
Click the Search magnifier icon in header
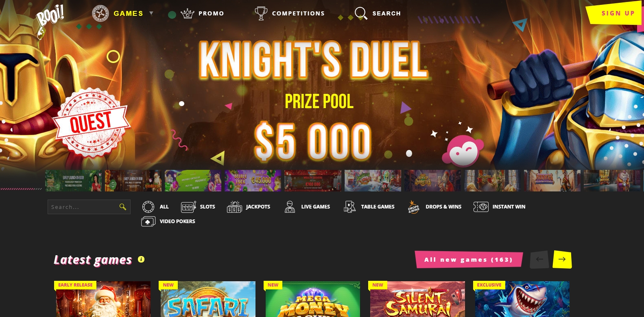pos(361,13)
